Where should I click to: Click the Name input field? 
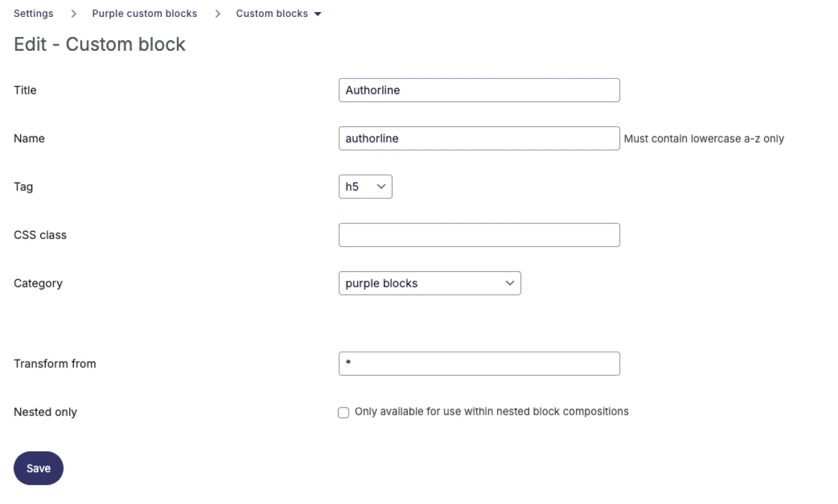(479, 138)
